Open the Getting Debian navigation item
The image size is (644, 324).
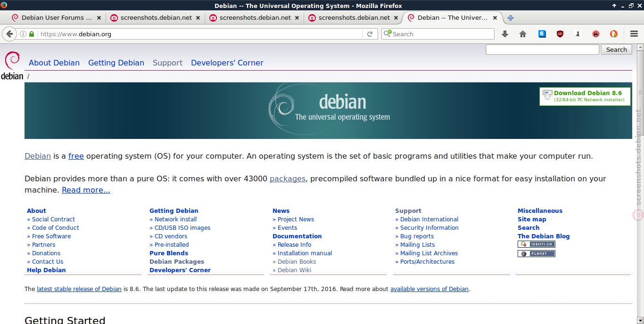(x=116, y=63)
